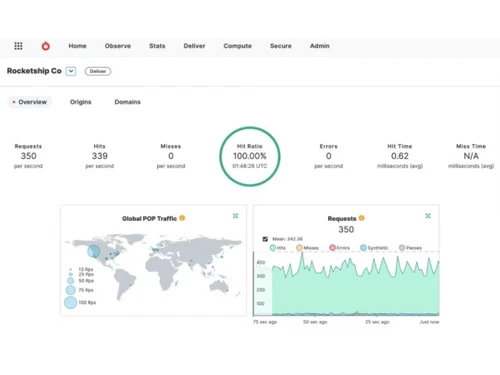500x375 pixels.
Task: Click the 350 value under Requests chart title
Action: pyautogui.click(x=346, y=229)
